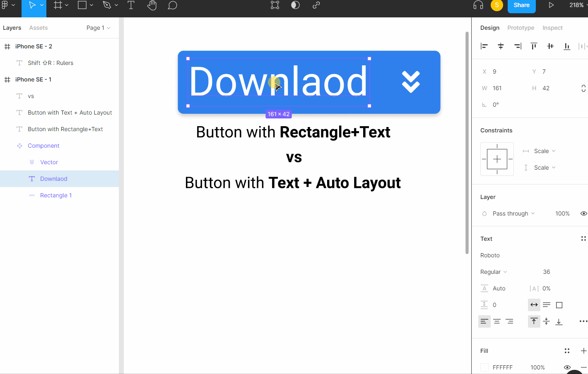Click the create link icon

pyautogui.click(x=316, y=5)
